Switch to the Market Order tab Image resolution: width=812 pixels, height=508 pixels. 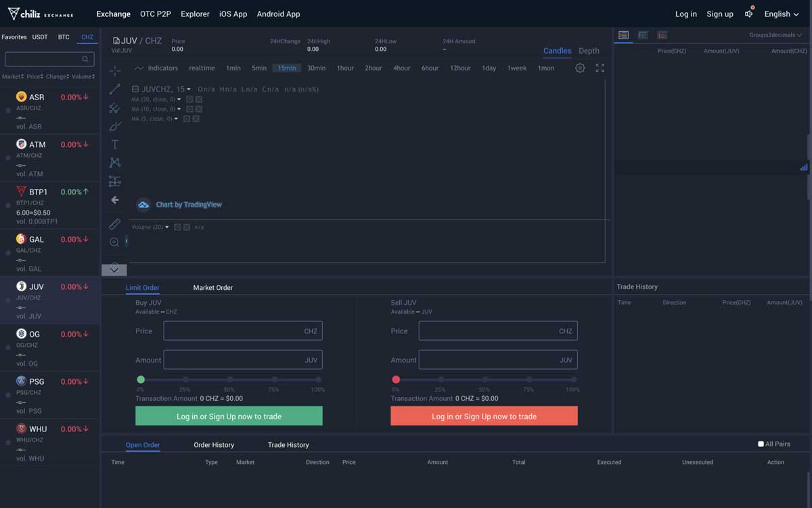tap(213, 288)
